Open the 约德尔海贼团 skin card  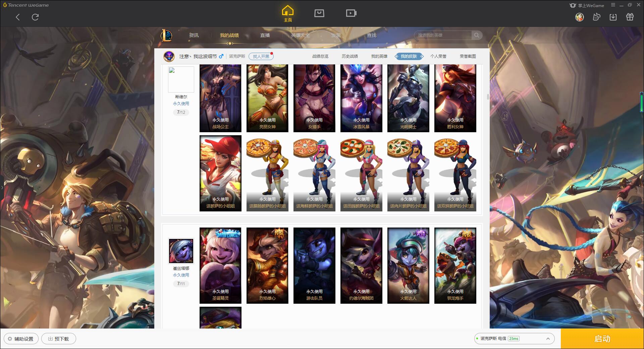point(361,265)
